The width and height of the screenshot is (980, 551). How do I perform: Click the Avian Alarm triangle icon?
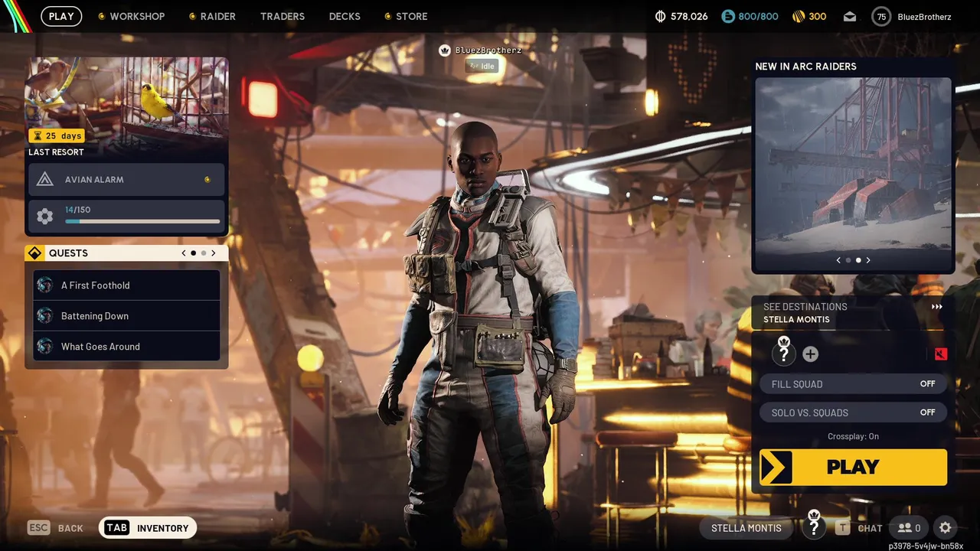coord(45,179)
